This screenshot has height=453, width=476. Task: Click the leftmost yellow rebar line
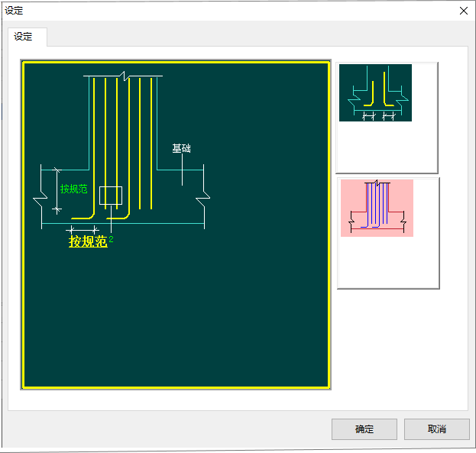click(x=93, y=145)
